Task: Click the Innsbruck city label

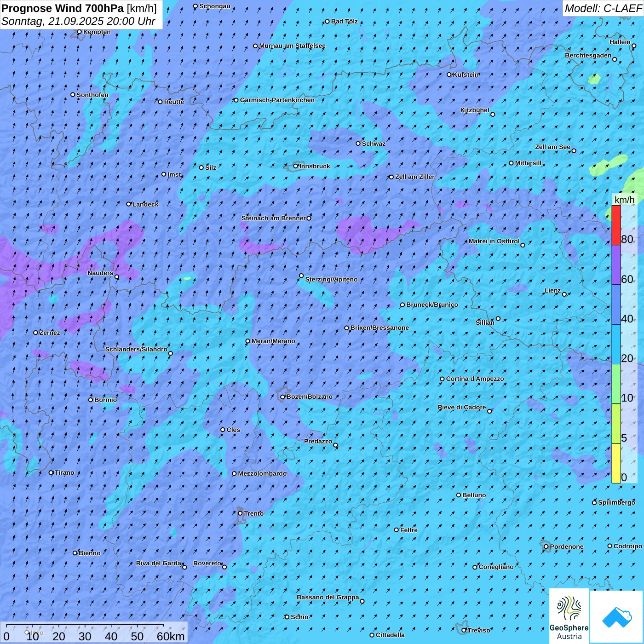Action: (315, 166)
